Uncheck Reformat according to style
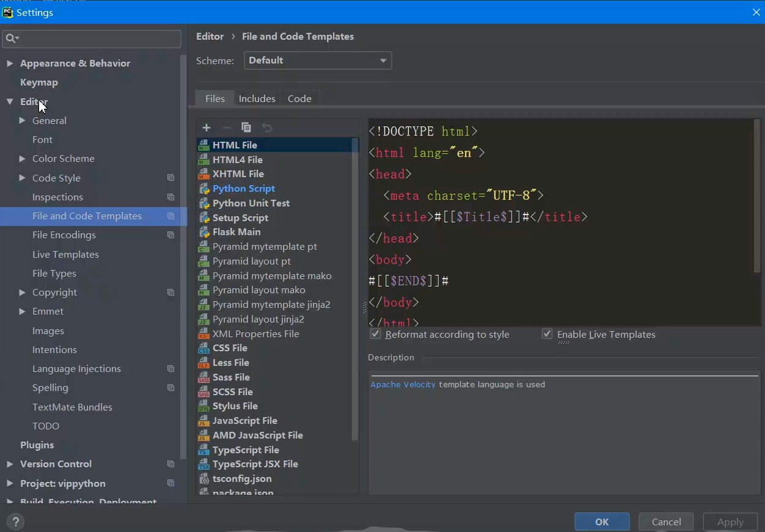The height and width of the screenshot is (532, 765). (376, 334)
